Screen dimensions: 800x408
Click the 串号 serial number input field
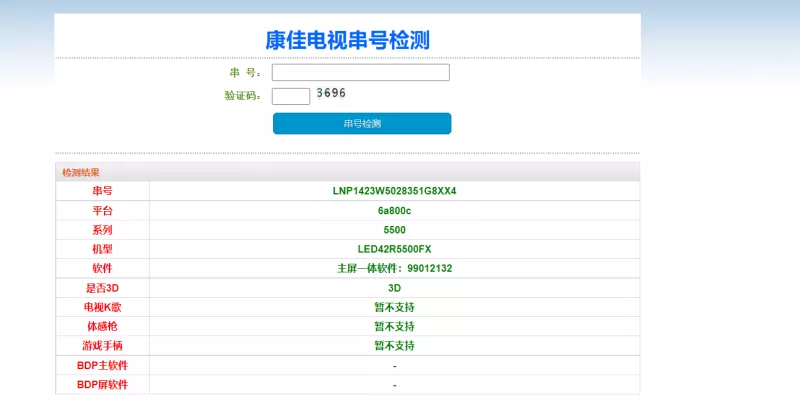click(361, 72)
